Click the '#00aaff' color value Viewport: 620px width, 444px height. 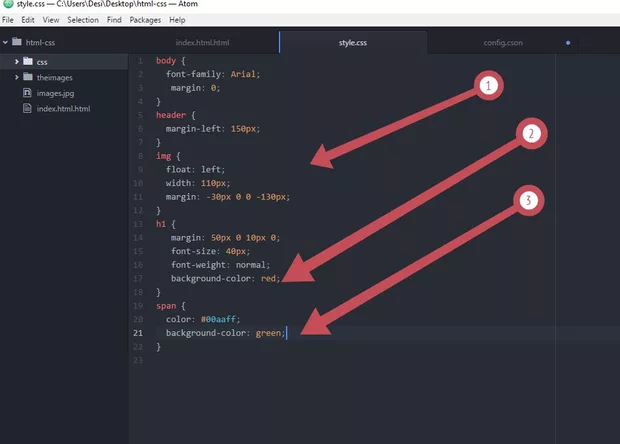click(x=218, y=319)
